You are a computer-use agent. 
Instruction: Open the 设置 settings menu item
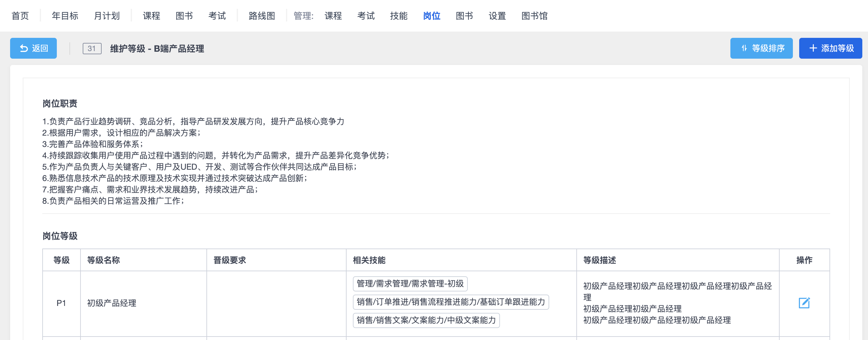[497, 16]
